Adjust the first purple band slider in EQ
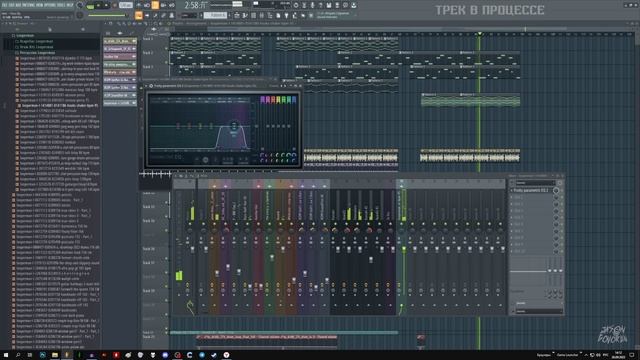Viewport: 640px width, 360px height. 262,149
